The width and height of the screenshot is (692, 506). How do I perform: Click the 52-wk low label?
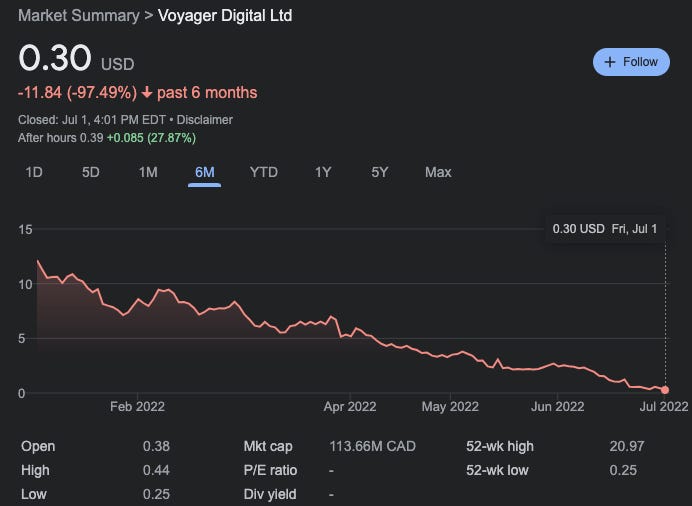coord(497,470)
